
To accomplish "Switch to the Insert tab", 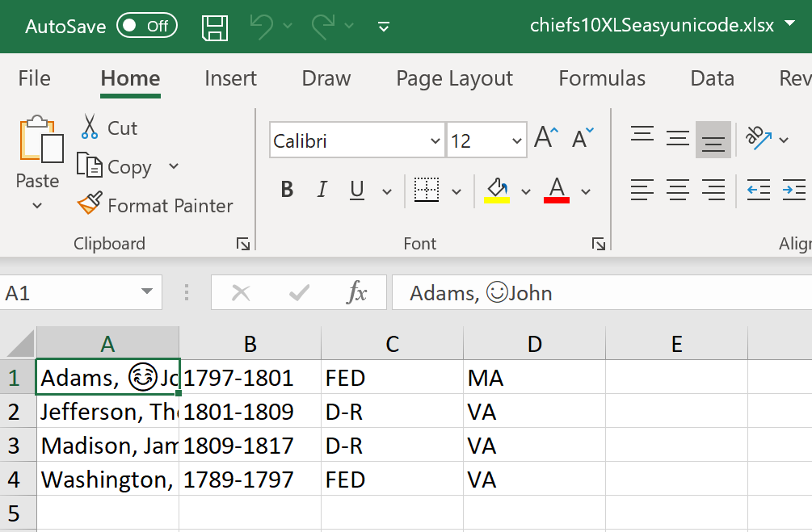I will pyautogui.click(x=230, y=78).
